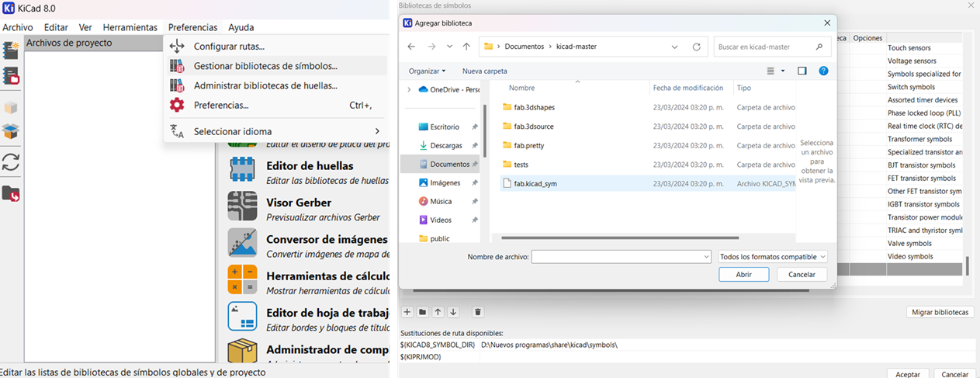Screen dimensions: 980x378
Task: Click the new project icon in KiCad's left toolbar
Action: pos(11,50)
